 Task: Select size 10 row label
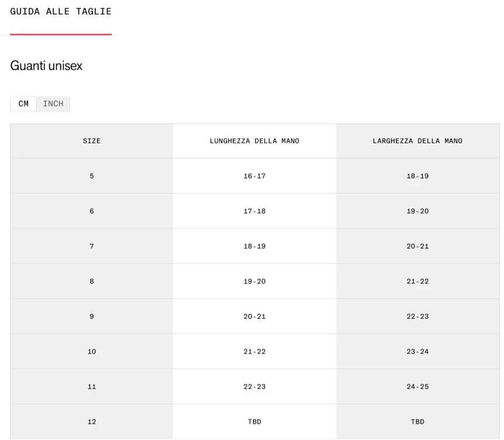[92, 351]
